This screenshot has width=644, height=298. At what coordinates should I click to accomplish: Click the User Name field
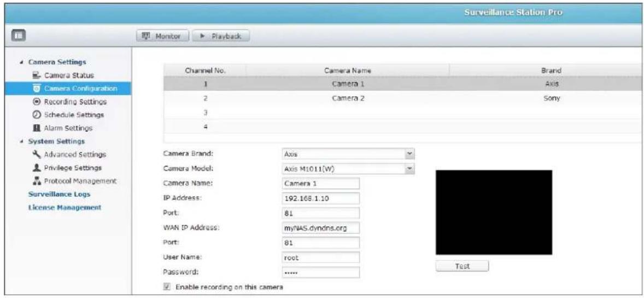(x=321, y=258)
